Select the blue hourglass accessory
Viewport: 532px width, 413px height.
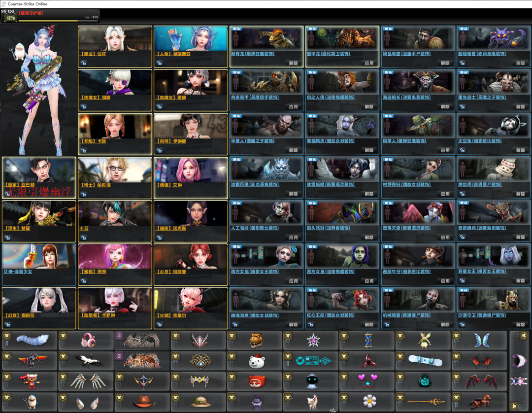click(x=368, y=341)
